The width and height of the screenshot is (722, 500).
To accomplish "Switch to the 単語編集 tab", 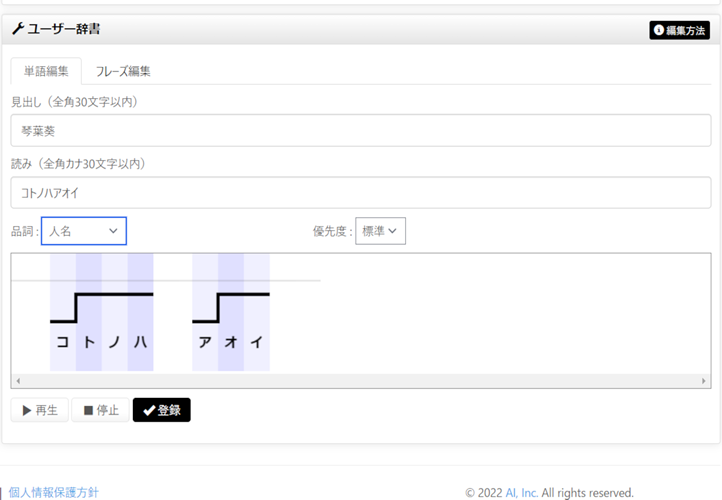I will click(46, 71).
